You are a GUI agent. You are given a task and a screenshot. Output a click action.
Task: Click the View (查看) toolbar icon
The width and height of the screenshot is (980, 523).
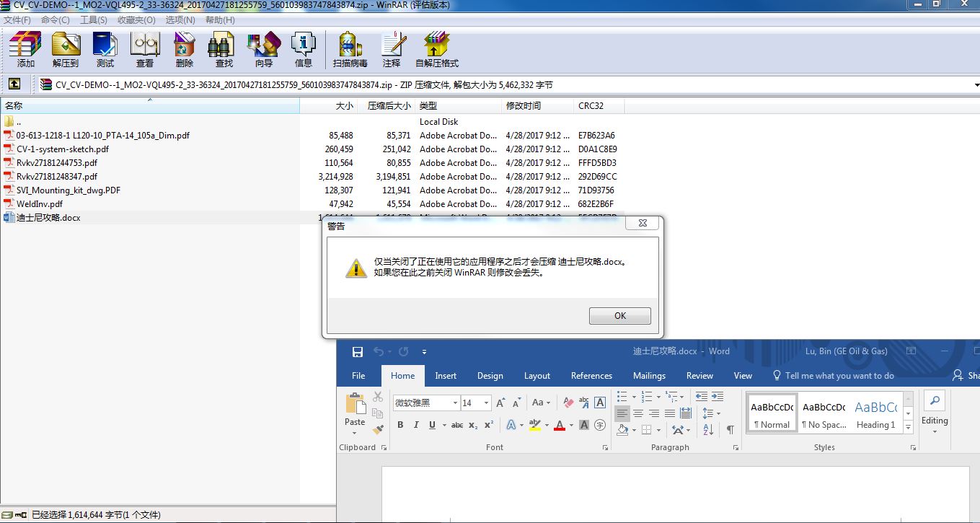145,49
